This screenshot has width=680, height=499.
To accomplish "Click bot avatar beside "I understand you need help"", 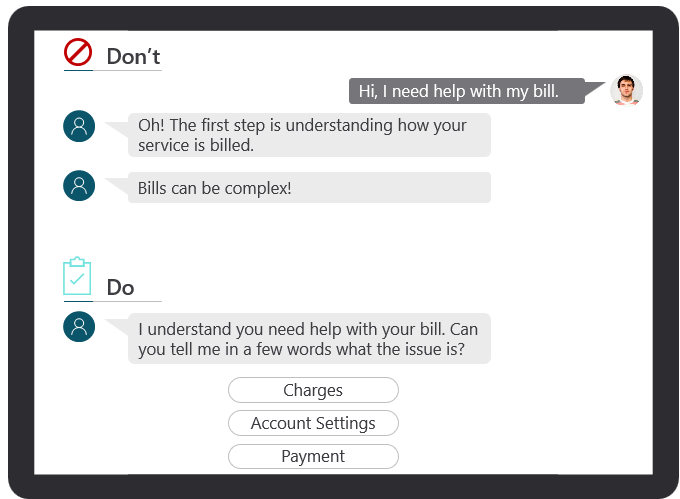I will (79, 327).
